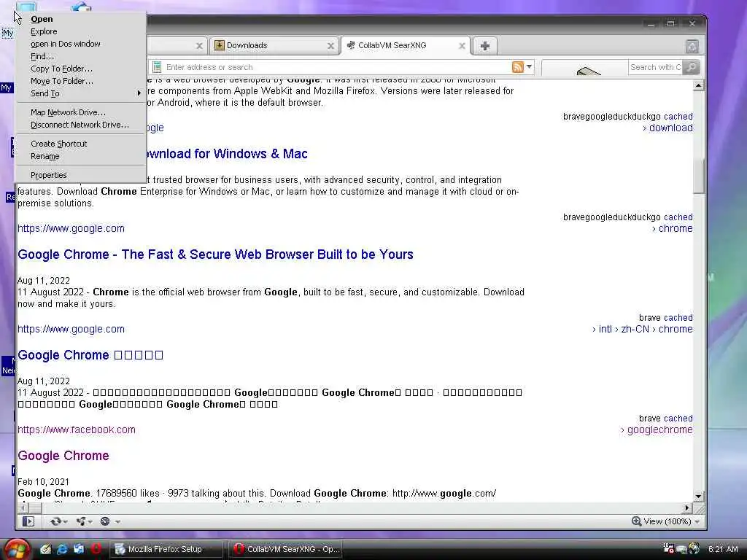Click the search magnifier button
This screenshot has height=560, width=747.
691,67
